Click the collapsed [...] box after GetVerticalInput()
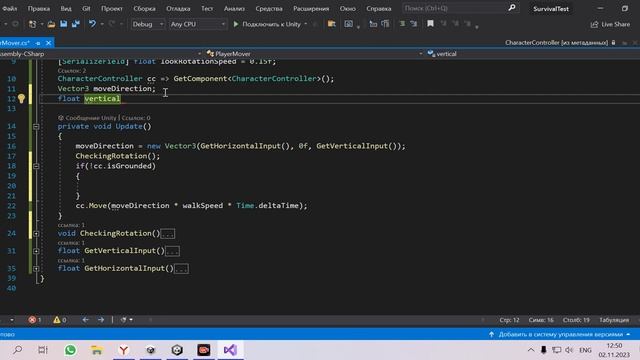The height and width of the screenshot is (360, 640). click(172, 251)
